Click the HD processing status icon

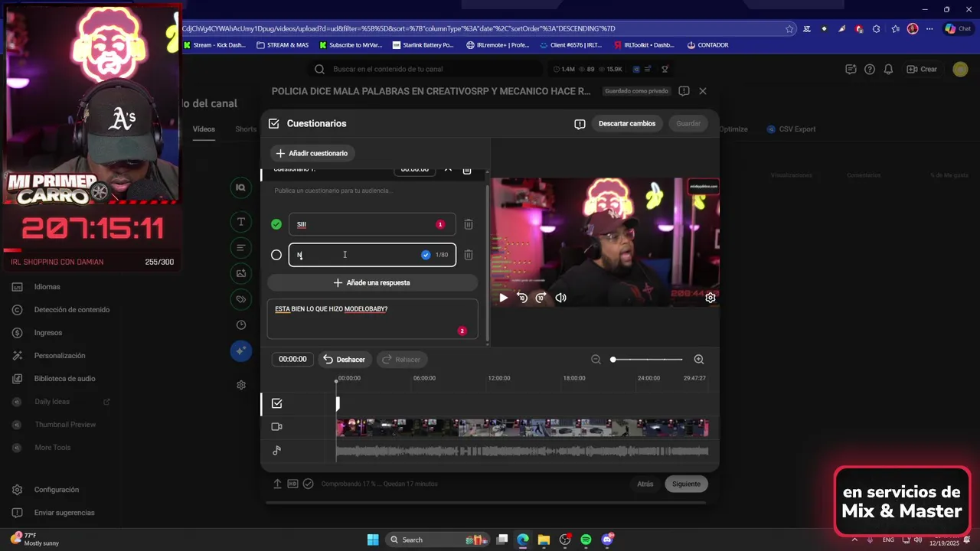coord(292,484)
